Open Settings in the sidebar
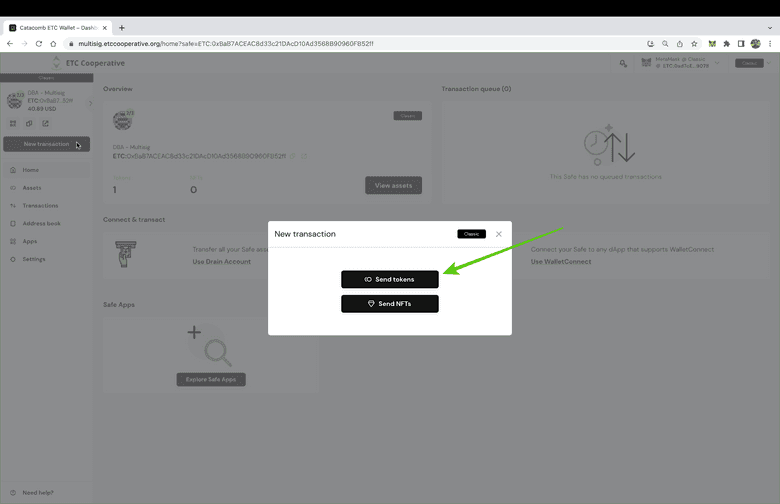Viewport: 780px width, 504px height. tap(34, 259)
